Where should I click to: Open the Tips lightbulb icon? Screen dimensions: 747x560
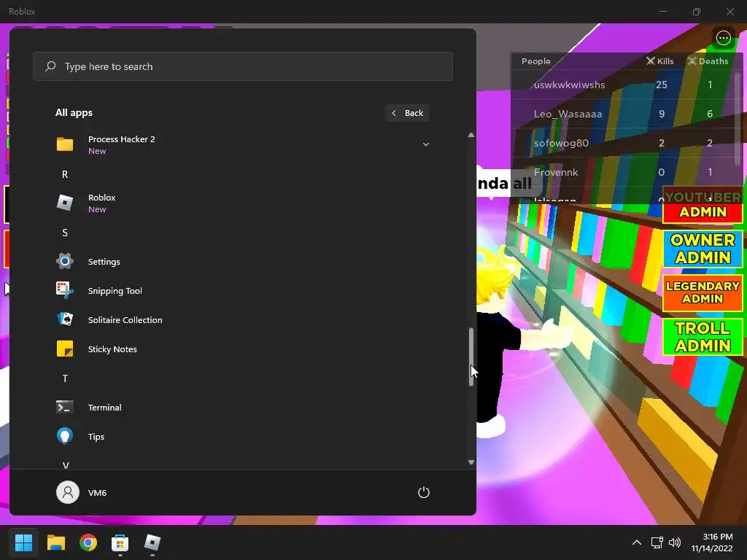[x=65, y=436]
